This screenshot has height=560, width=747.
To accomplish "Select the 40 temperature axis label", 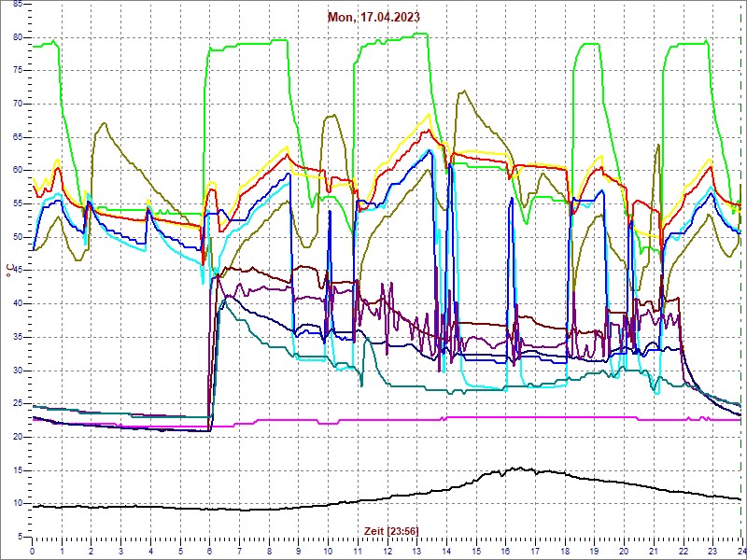I will [x=17, y=304].
